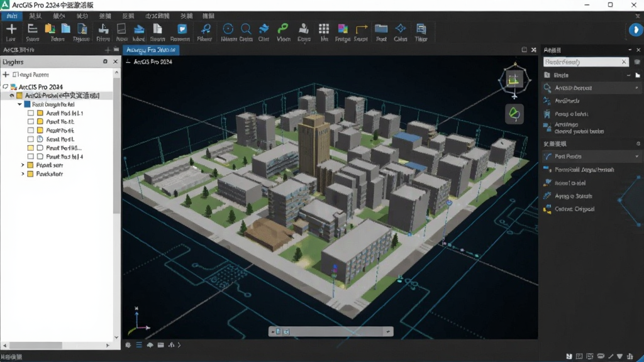Viewport: 644px width, 362px height.
Task: Click the colorful picture icon in ribbon
Action: (343, 29)
